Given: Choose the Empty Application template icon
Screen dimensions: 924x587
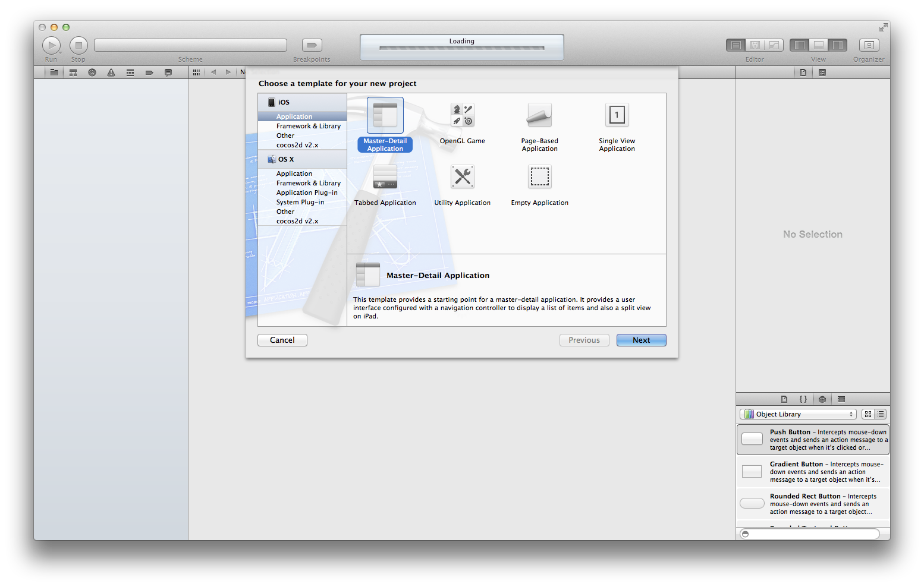Looking at the screenshot, I should pos(540,176).
